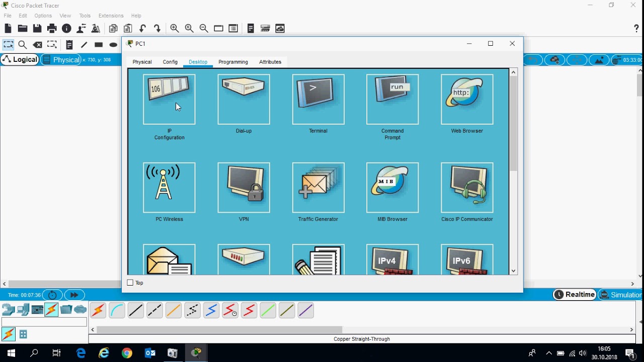Open the PC Wireless utility
The width and height of the screenshot is (644, 362).
coord(169,188)
